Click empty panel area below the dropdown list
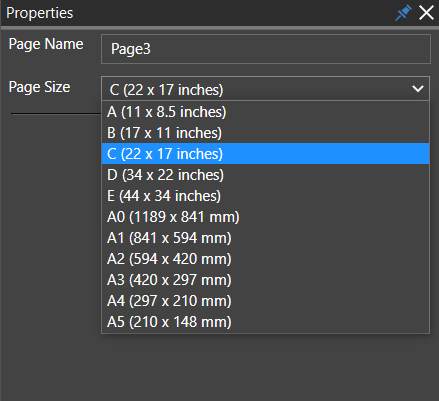Viewport: 439px width, 401px height. 219,367
